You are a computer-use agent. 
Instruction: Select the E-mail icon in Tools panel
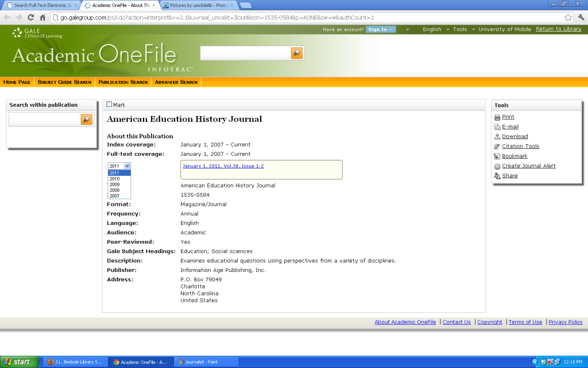pyautogui.click(x=497, y=126)
